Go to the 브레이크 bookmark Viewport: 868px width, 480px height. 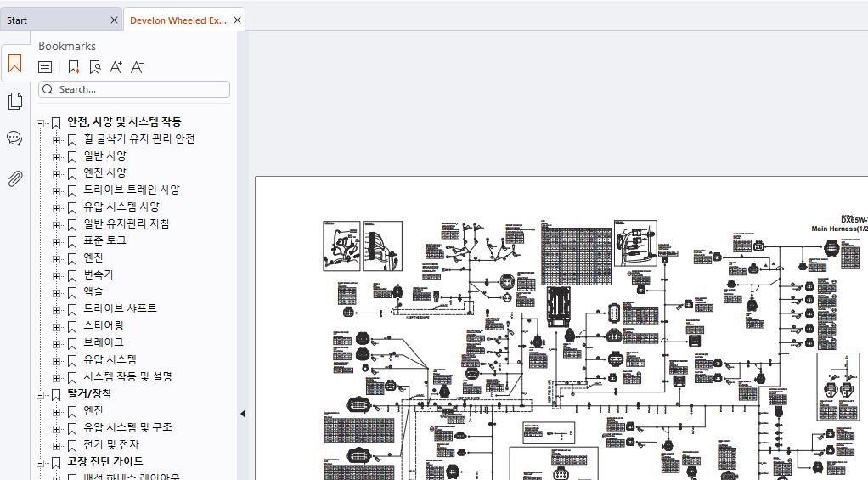pyautogui.click(x=104, y=342)
